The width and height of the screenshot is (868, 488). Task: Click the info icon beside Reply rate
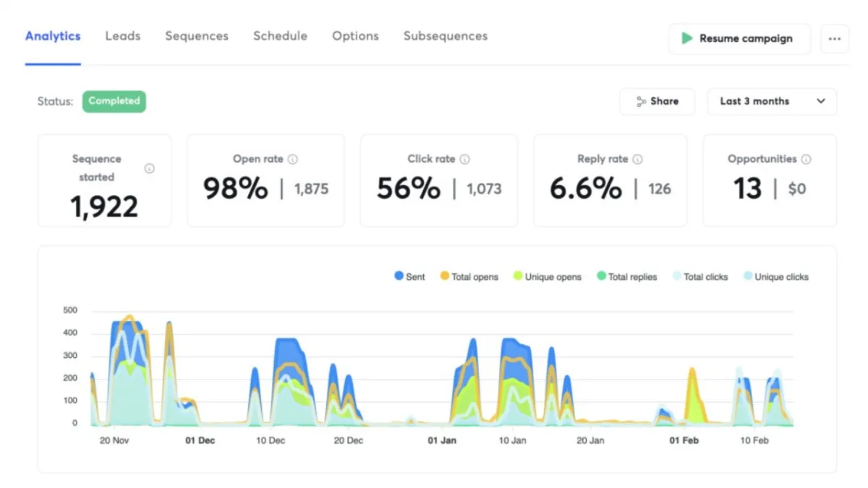tap(637, 159)
